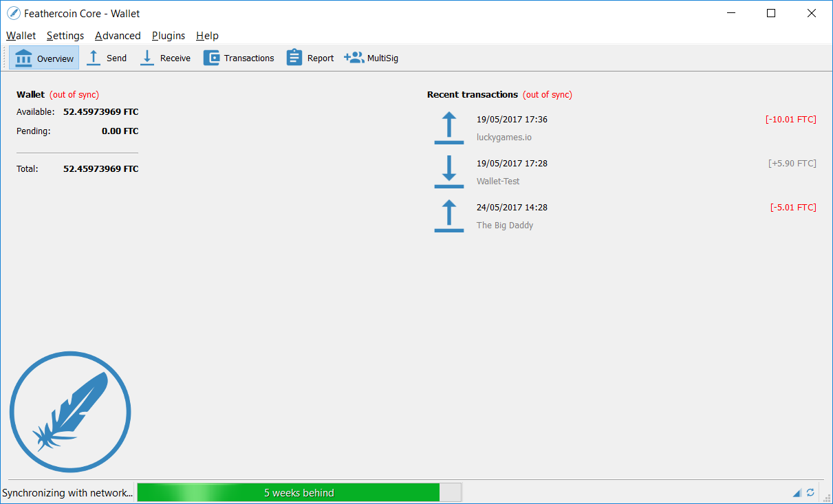833x504 pixels.
Task: Click the bold 'Wallet' heading on the overview
Action: pyautogui.click(x=31, y=95)
